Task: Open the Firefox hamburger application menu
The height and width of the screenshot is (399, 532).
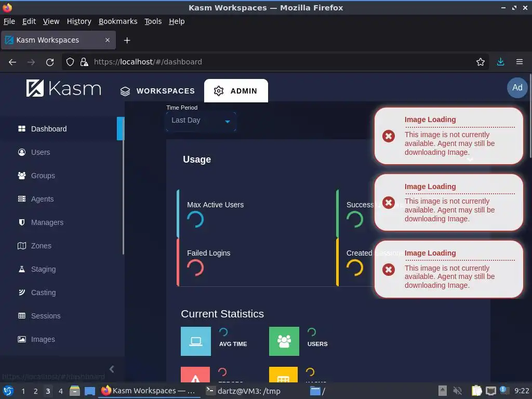Action: tap(520, 62)
